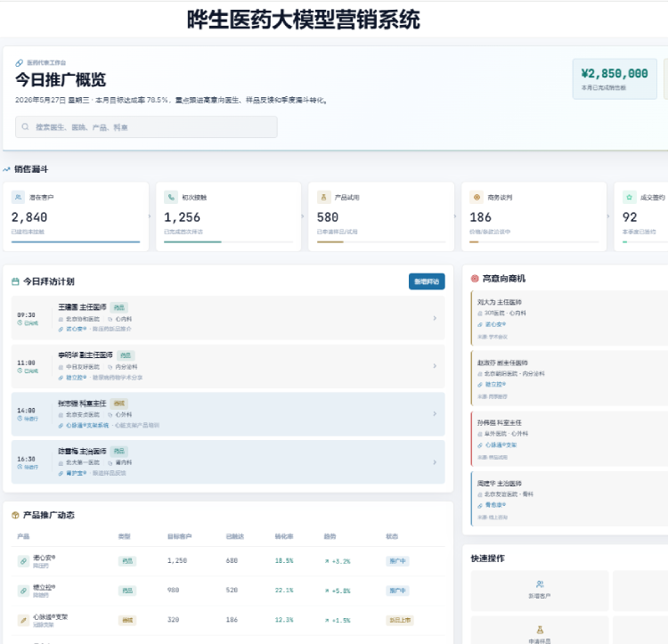Click the 2,840 潜在客户 count

[29, 217]
